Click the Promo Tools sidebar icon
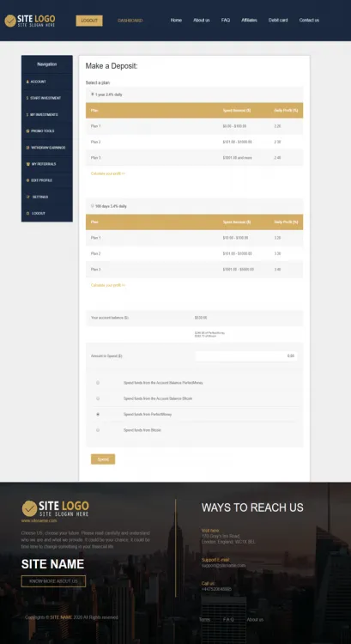This screenshot has width=351, height=644. coord(27,131)
